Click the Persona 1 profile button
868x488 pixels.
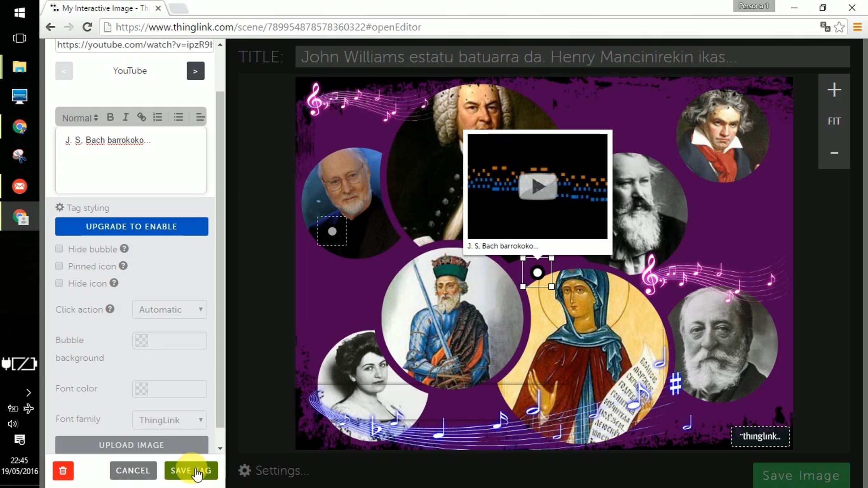pyautogui.click(x=754, y=6)
